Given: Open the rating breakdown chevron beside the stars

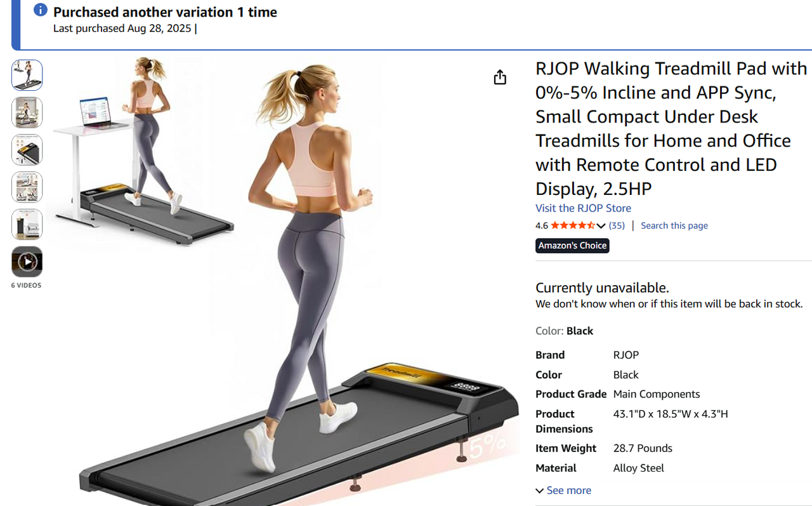Looking at the screenshot, I should (601, 226).
